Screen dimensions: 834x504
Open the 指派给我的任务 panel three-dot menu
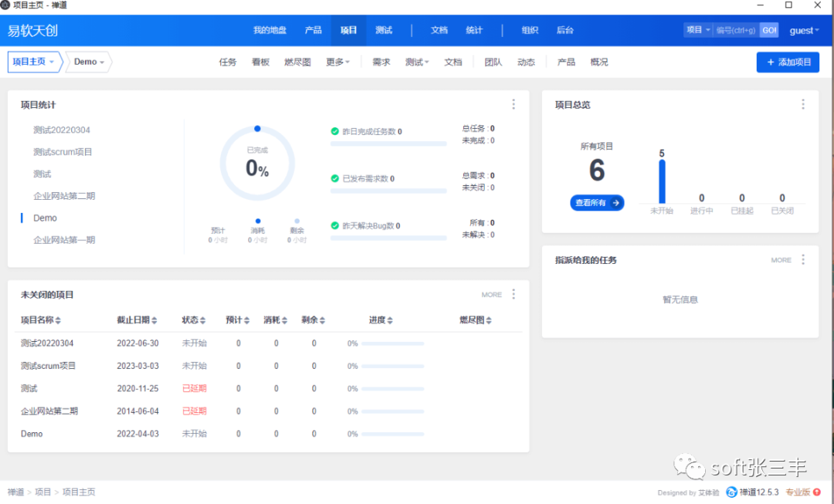pos(803,260)
